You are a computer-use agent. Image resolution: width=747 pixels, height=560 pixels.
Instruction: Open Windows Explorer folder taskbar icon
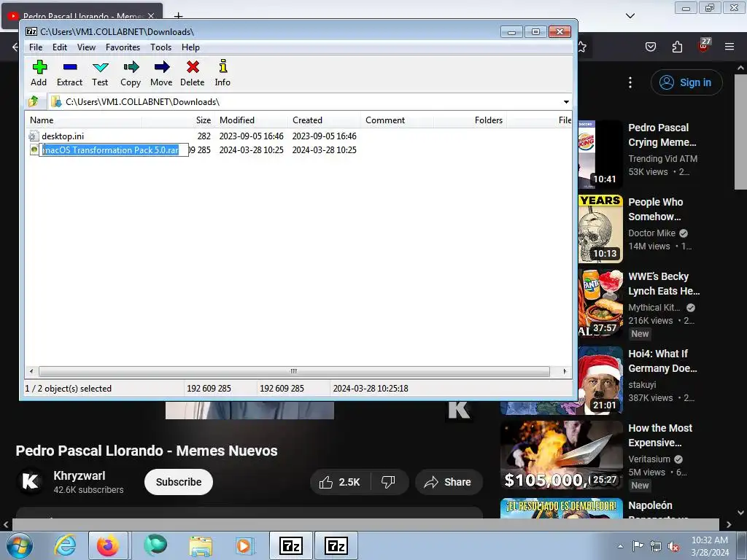(201, 545)
